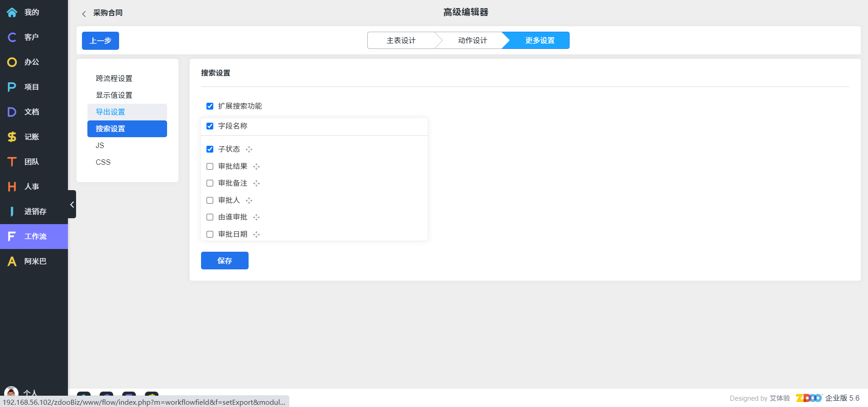Check the 审批备注 field checkbox
The height and width of the screenshot is (407, 868).
pos(210,183)
